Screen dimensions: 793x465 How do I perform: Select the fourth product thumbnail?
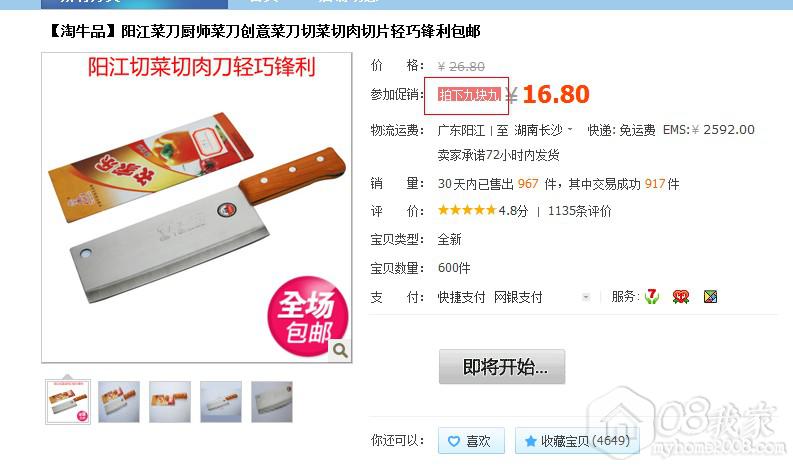coord(221,402)
